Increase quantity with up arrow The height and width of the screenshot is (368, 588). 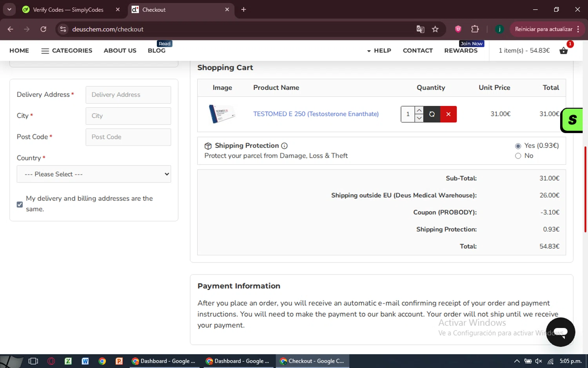(419, 110)
